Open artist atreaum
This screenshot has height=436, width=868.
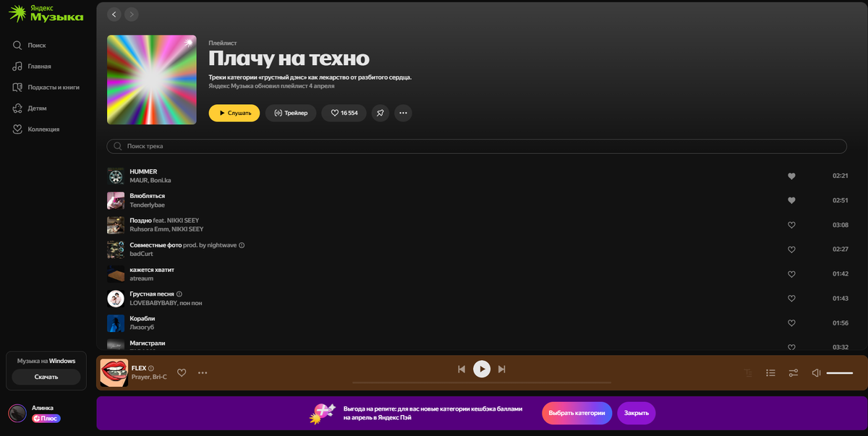[142, 278]
